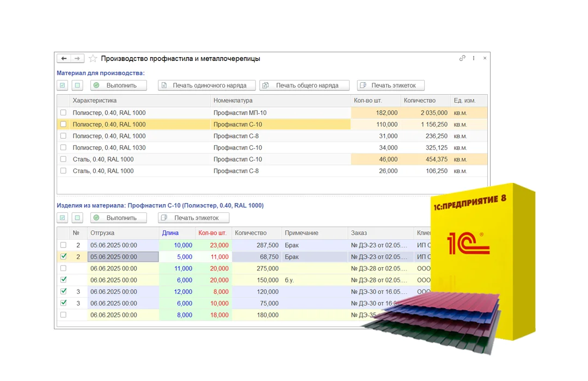The image size is (588, 381).
Task: Tick checkbox for Профнастил МП-10 row
Action: coord(63,113)
